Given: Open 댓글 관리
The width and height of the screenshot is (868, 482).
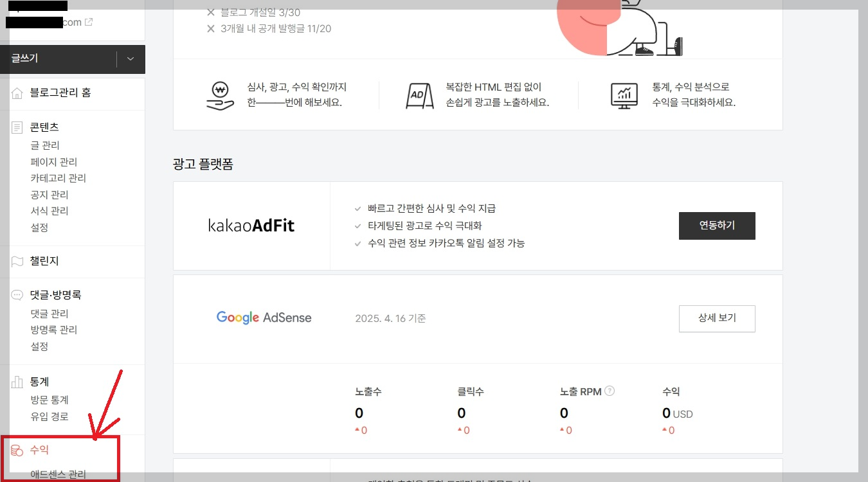Looking at the screenshot, I should tap(49, 314).
